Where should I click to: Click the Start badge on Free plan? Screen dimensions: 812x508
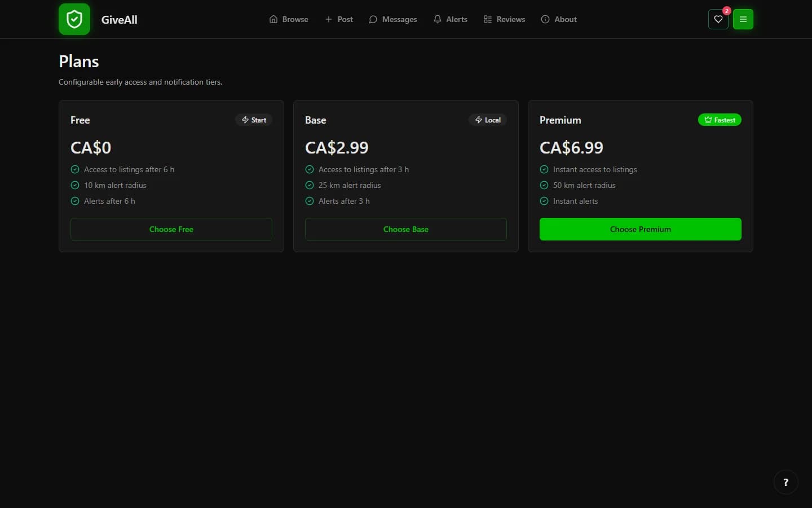(x=254, y=120)
